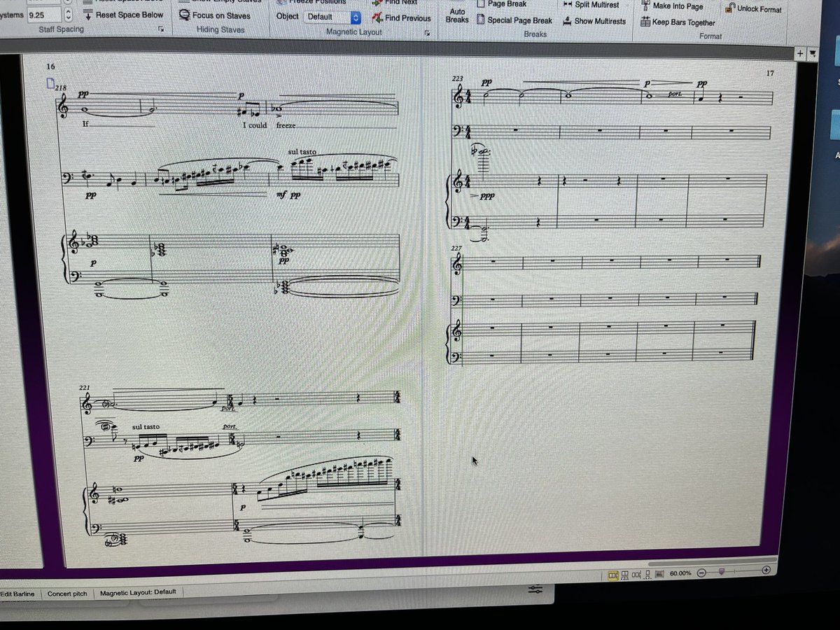Image resolution: width=840 pixels, height=630 pixels.
Task: Click bar number 227 on page 17
Action: pos(458,247)
